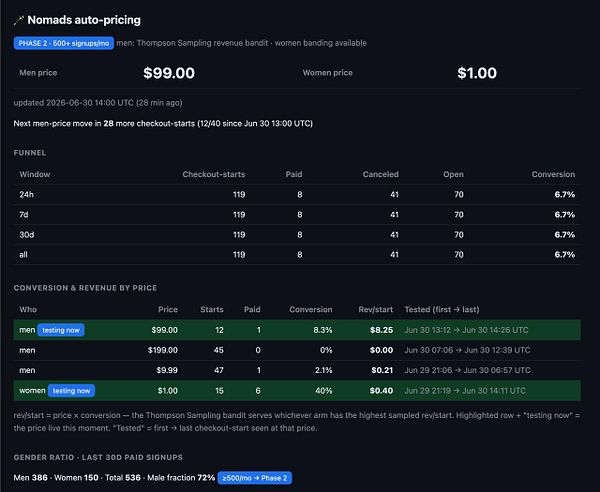Click the $99.00 price in the men row

(164, 330)
